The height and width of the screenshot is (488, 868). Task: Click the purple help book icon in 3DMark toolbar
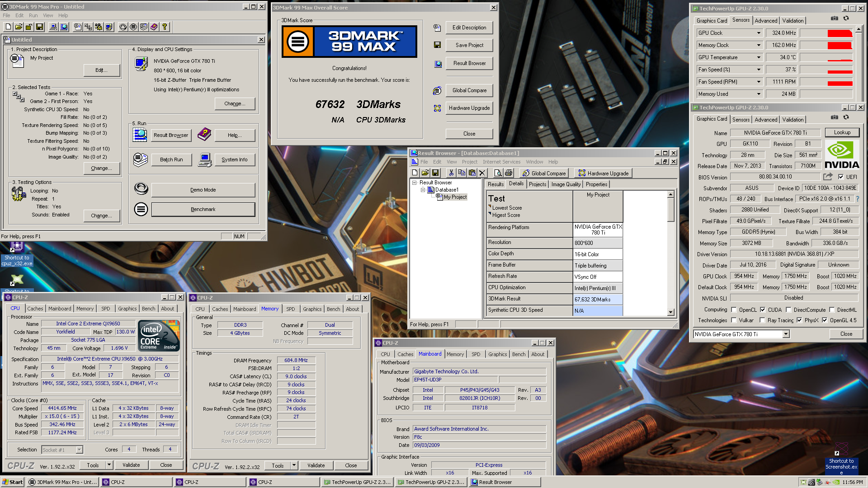point(154,27)
